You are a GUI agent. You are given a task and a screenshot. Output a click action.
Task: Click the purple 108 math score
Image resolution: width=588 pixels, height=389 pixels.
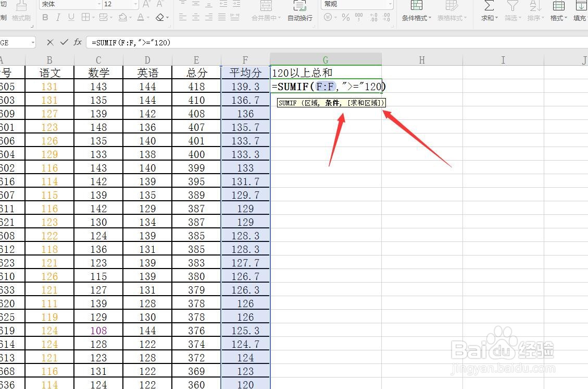tap(98, 331)
